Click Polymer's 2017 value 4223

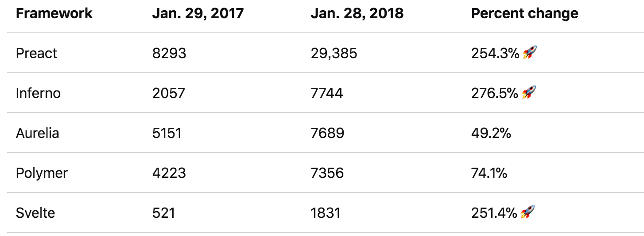pos(169,173)
